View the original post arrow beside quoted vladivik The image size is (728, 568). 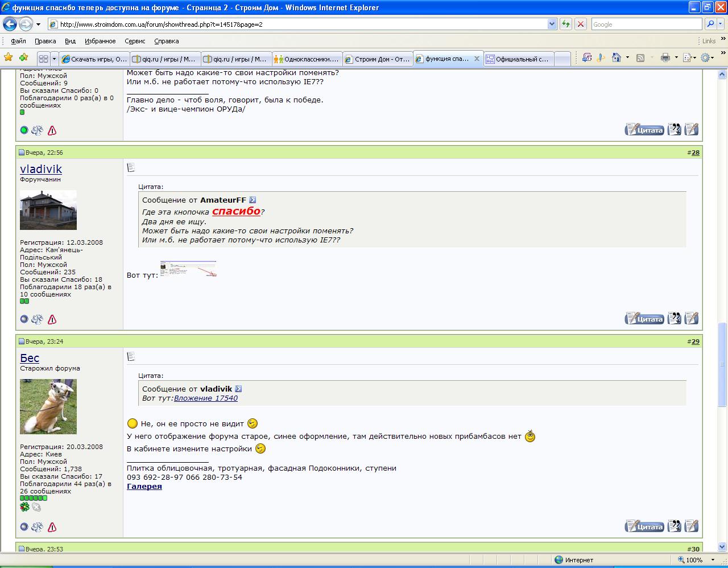coord(238,389)
